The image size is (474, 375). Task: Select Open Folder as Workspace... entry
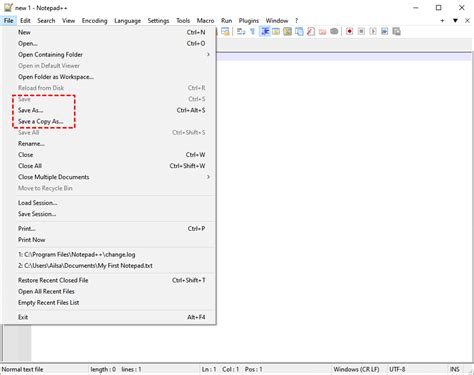pyautogui.click(x=109, y=77)
